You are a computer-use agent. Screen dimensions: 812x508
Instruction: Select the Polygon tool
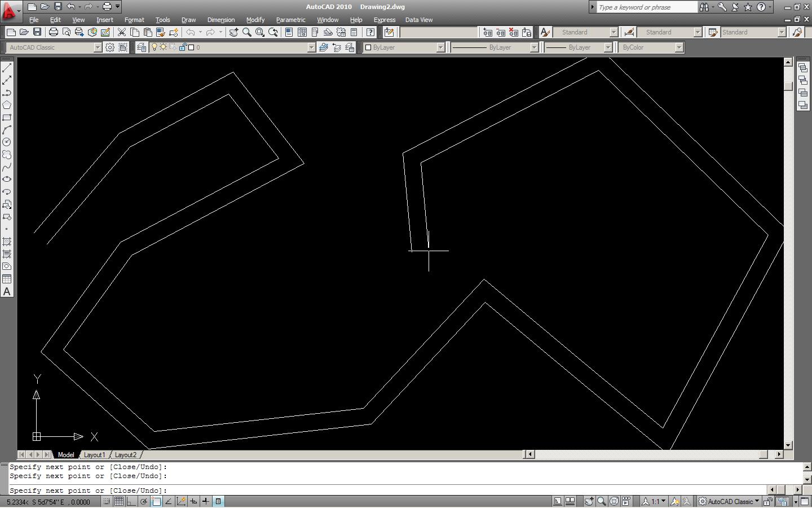coord(7,104)
